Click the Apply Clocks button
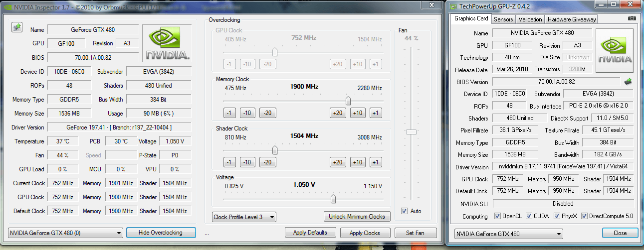 365,233
